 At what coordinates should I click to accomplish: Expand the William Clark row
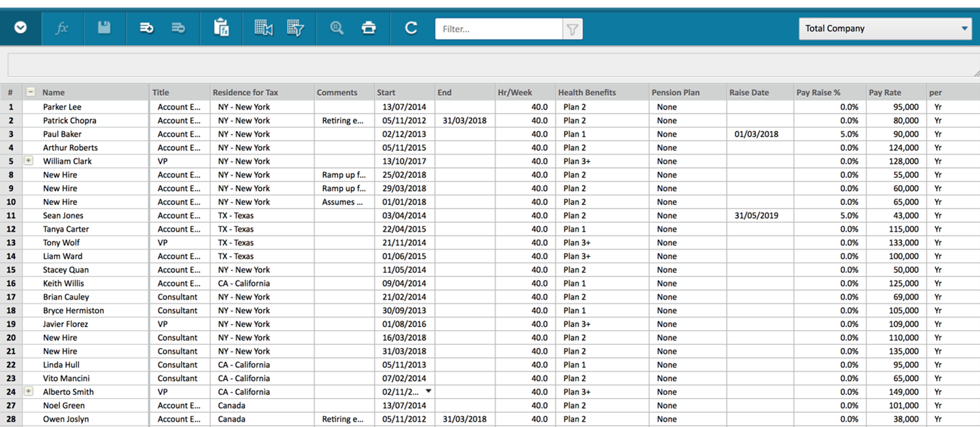click(29, 161)
